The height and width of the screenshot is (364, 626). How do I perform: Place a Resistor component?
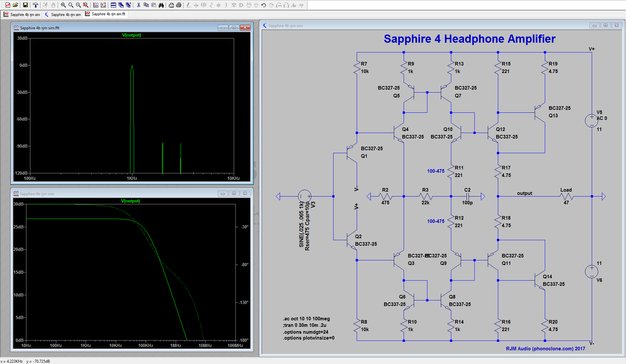click(211, 5)
